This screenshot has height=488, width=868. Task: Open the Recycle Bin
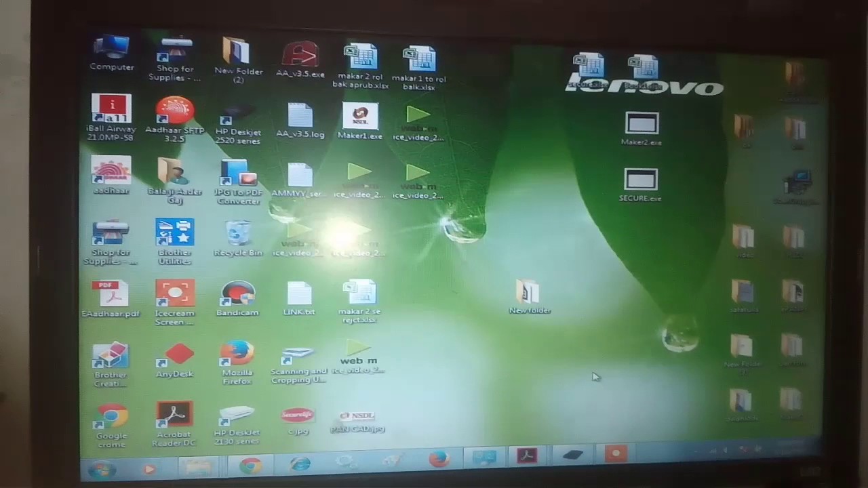click(x=238, y=239)
